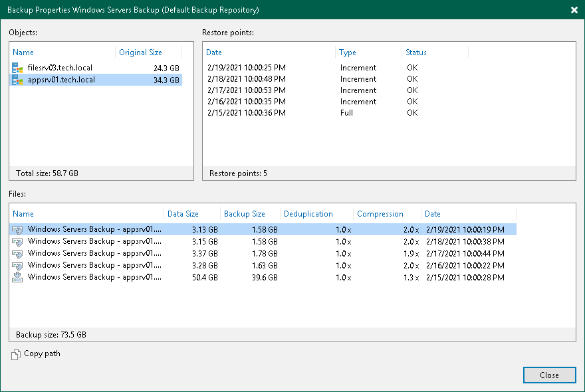Click the filesrv03.tech.local server icon
585x392 pixels.
(17, 68)
